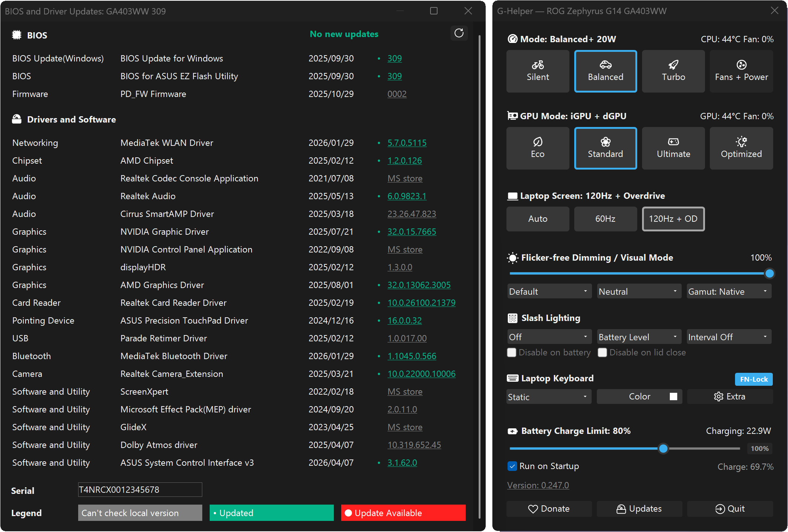Open keyboard Extra settings
The height and width of the screenshot is (532, 788).
[x=729, y=397]
